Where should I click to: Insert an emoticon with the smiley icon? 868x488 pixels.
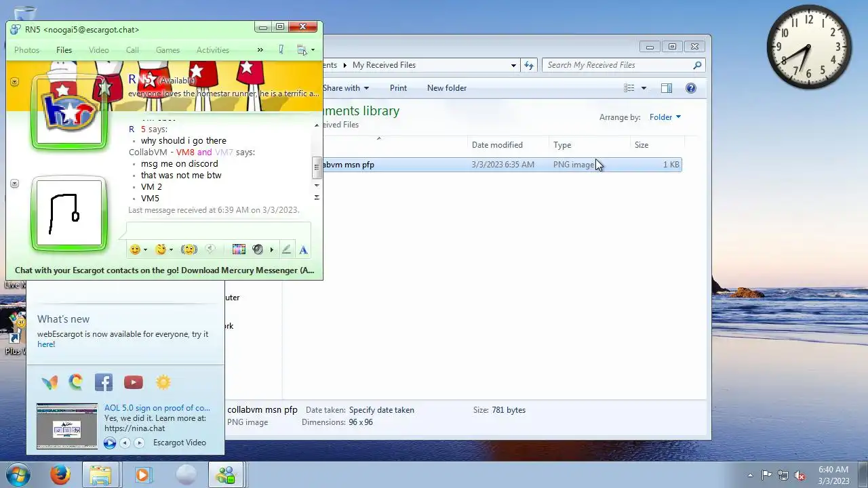coord(135,249)
